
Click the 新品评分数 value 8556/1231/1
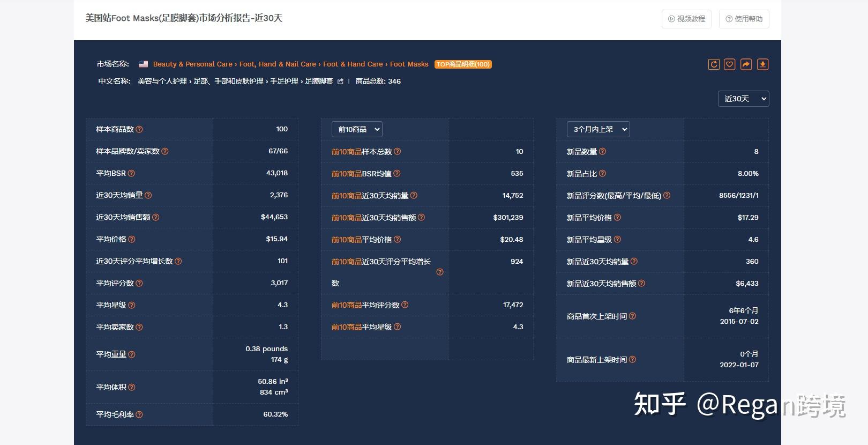click(739, 195)
